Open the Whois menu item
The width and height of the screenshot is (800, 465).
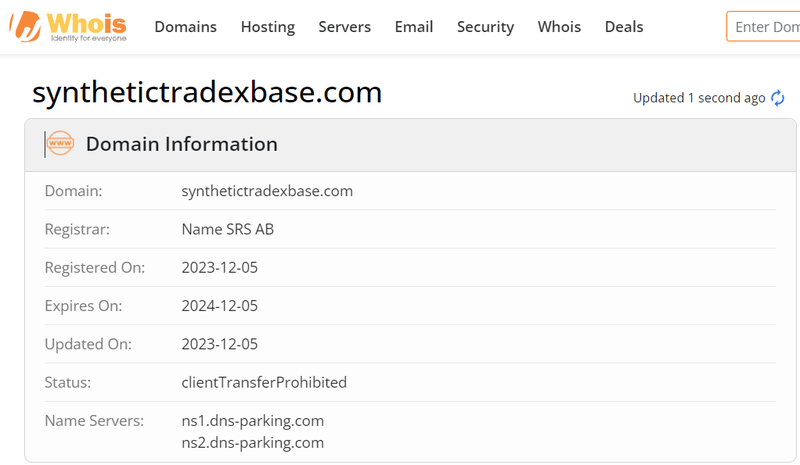tap(559, 27)
